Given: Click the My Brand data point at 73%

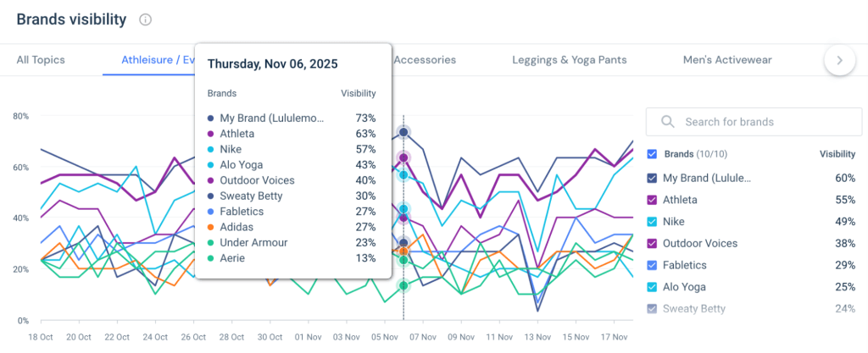Looking at the screenshot, I should tap(403, 132).
